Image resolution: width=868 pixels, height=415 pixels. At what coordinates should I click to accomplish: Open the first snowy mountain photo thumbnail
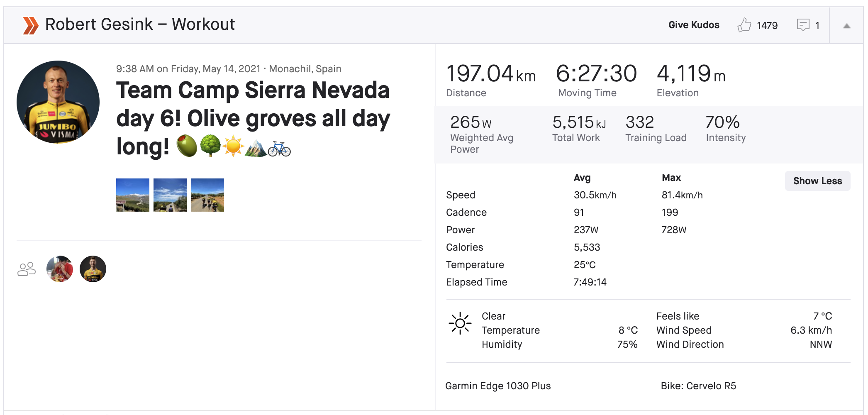pos(133,195)
